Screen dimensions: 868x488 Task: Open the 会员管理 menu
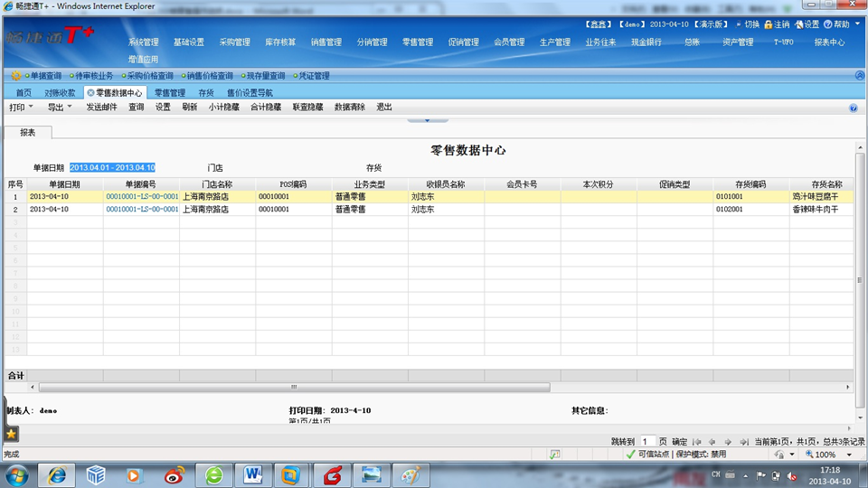509,42
